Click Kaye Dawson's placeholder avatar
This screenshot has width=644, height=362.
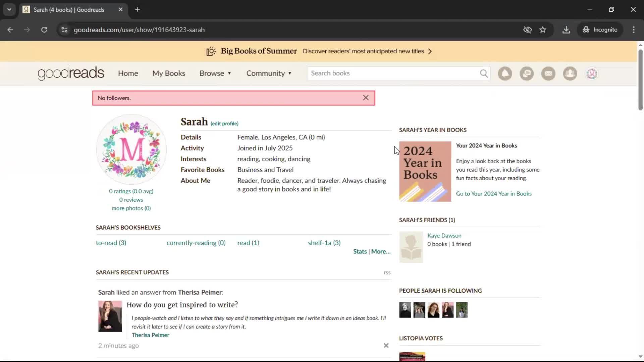tap(411, 247)
